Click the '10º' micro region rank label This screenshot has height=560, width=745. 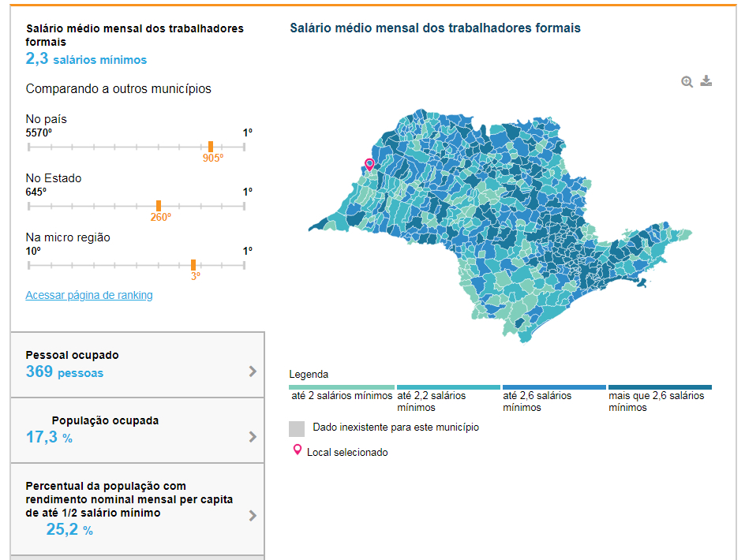[x=33, y=251]
